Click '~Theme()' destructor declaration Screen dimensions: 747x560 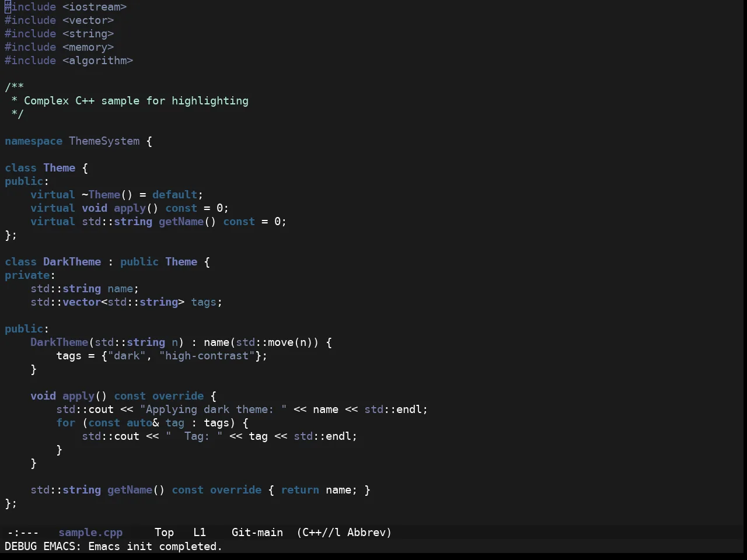click(107, 195)
